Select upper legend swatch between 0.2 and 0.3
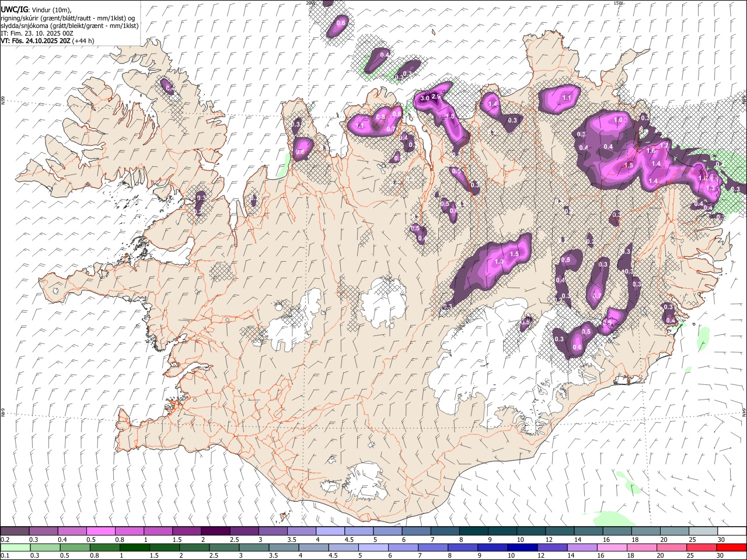The height and width of the screenshot is (560, 747). (15, 531)
